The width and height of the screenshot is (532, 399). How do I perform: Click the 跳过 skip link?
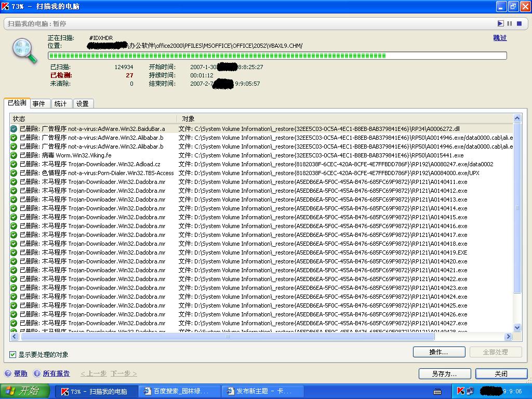(x=500, y=37)
